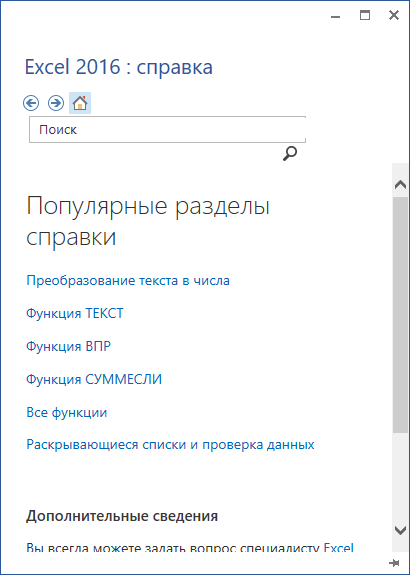Viewport: 410px width, 575px height.
Task: Pin the help pane with pushpin icon
Action: (x=394, y=562)
